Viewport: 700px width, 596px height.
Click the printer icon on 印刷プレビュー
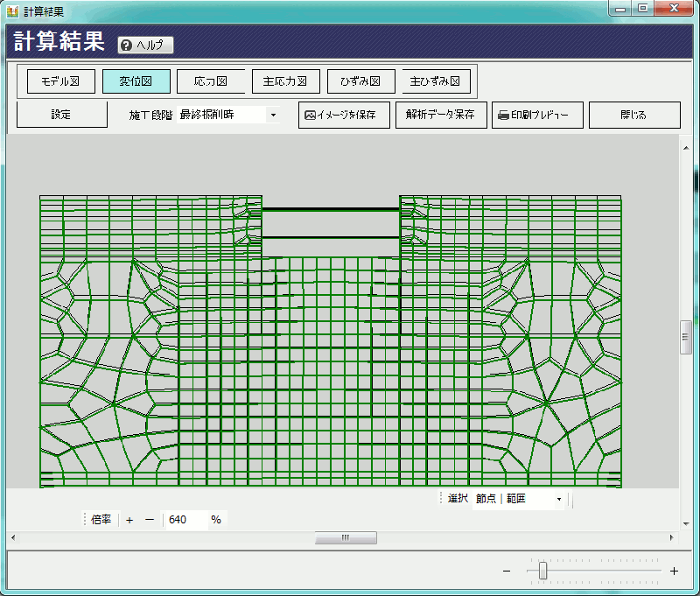point(504,116)
